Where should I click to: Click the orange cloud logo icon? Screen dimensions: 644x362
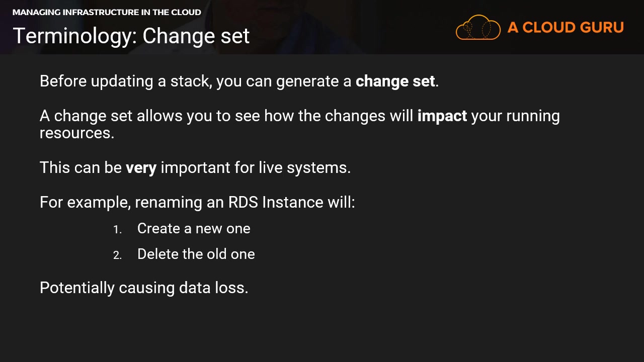(478, 27)
